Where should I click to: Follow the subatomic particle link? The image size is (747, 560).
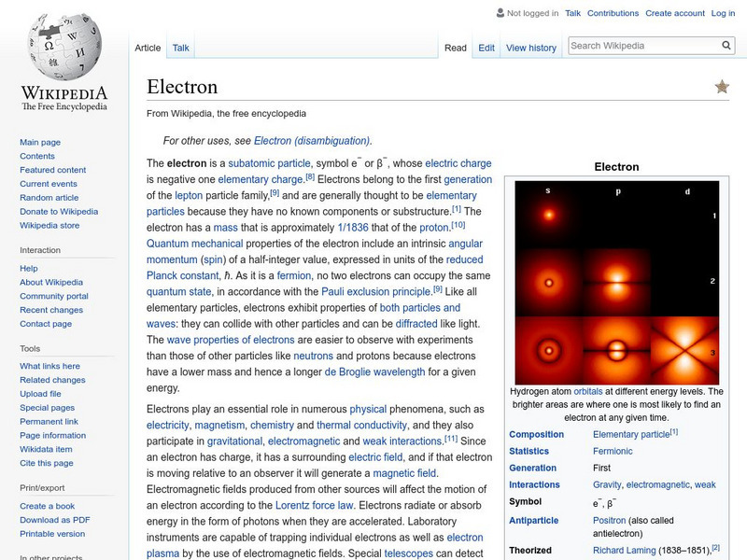[269, 163]
